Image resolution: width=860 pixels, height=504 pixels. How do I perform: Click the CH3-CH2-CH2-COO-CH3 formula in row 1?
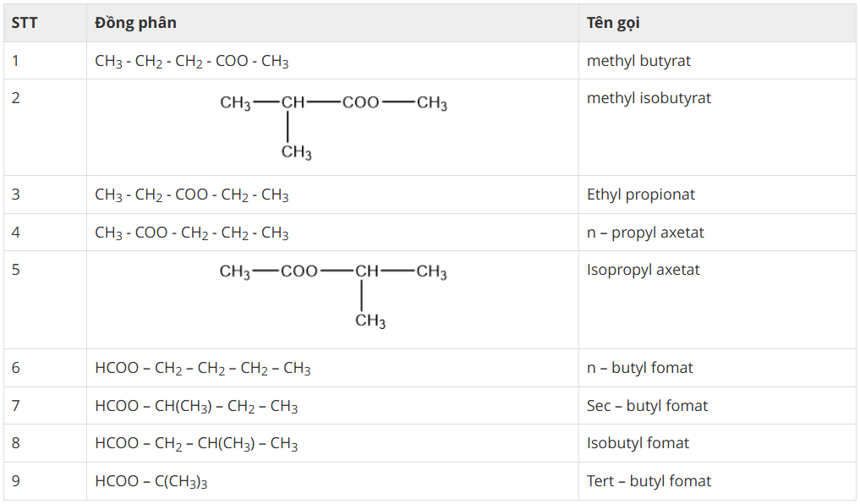[x=192, y=62]
